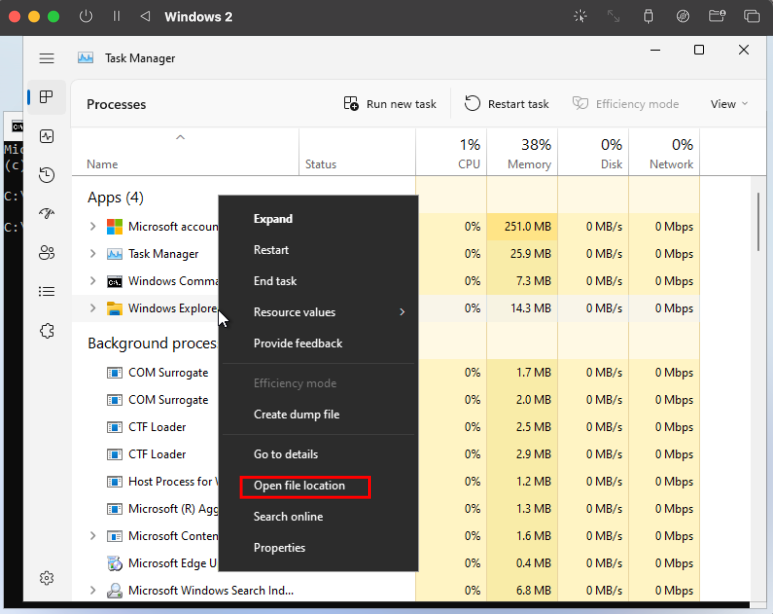This screenshot has width=773, height=614.
Task: Sort by the Disk column header
Action: pos(593,153)
